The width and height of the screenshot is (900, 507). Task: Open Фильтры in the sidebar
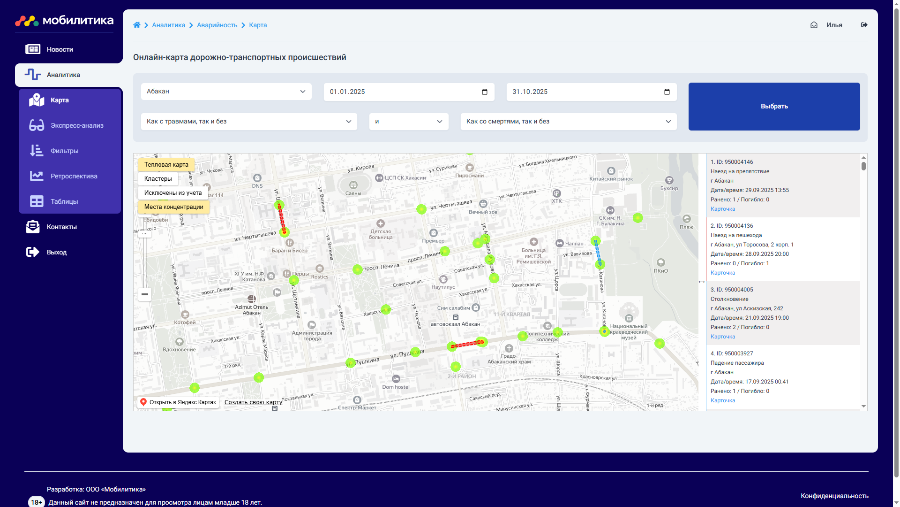(x=63, y=150)
